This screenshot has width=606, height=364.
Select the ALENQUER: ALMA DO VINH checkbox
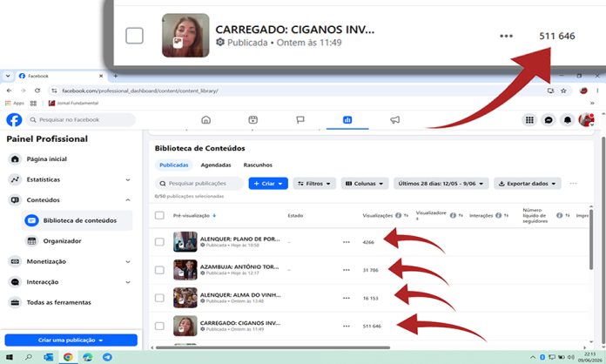(159, 298)
